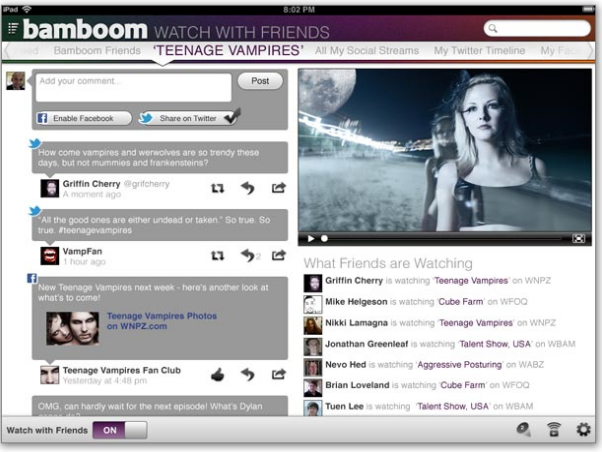
Task: Reply to VampFan's tweet
Action: pyautogui.click(x=249, y=255)
